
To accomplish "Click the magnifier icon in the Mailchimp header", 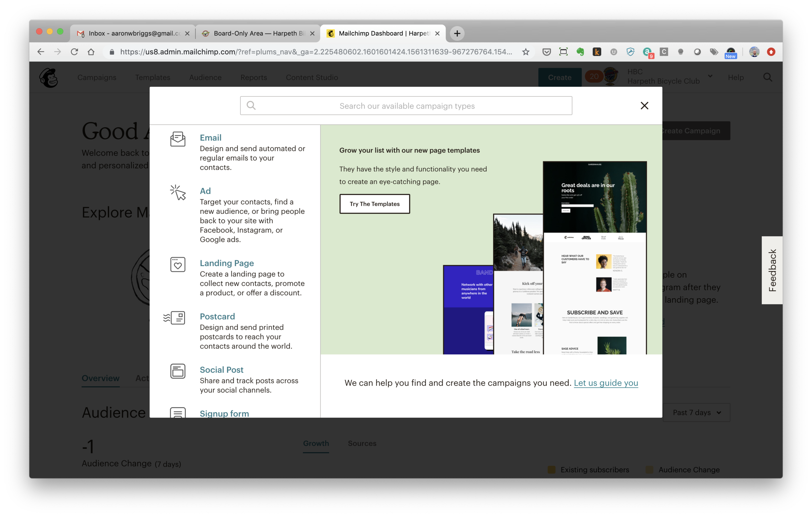I will point(768,77).
